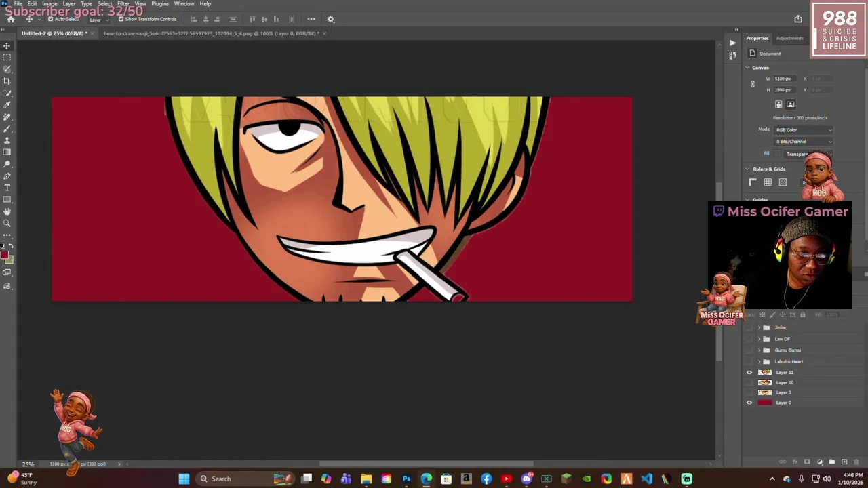Screen dimensions: 868x488
Task: Select the Eyedropper tool
Action: [x=7, y=105]
